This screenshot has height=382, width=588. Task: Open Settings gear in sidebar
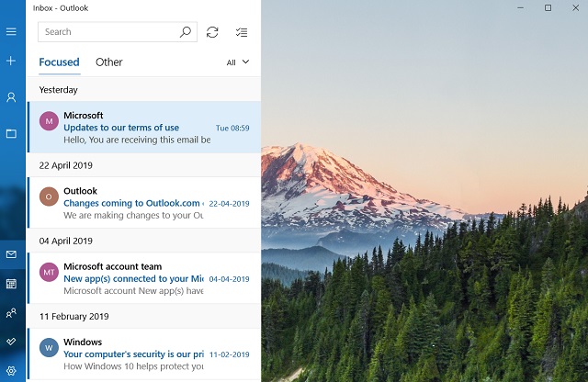11,370
